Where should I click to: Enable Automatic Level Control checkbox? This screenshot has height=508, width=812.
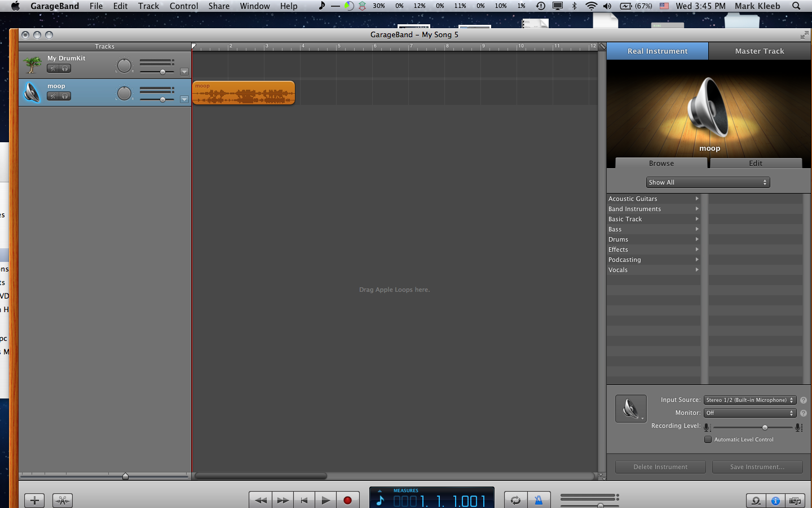pyautogui.click(x=708, y=439)
